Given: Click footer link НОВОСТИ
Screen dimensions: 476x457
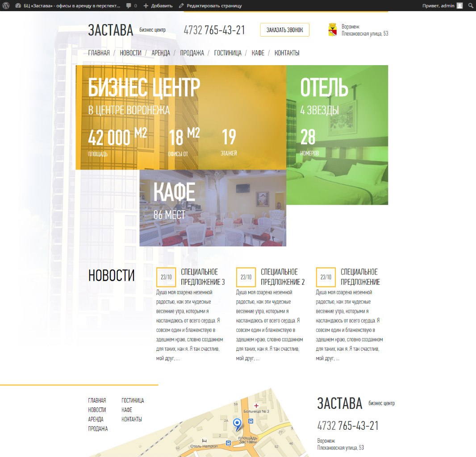Looking at the screenshot, I should coord(97,410).
